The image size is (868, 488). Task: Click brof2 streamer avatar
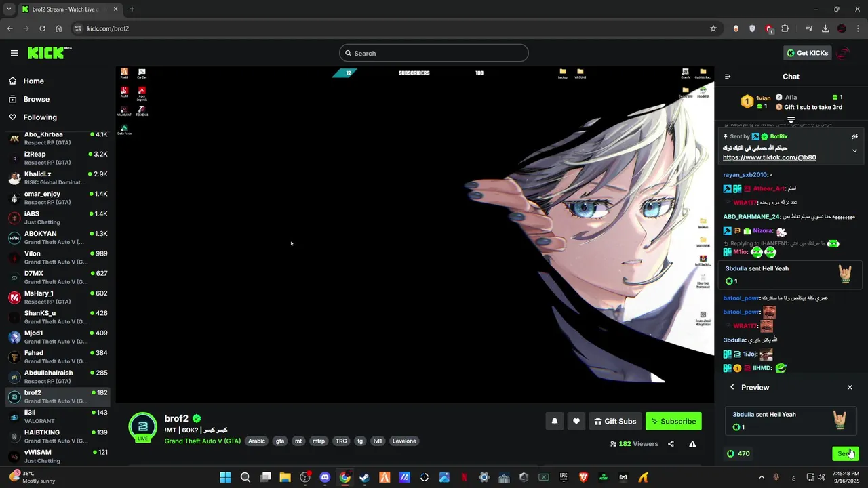(x=143, y=426)
